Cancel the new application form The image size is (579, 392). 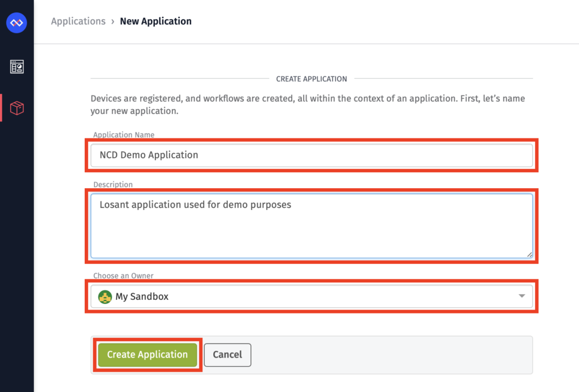click(x=227, y=355)
